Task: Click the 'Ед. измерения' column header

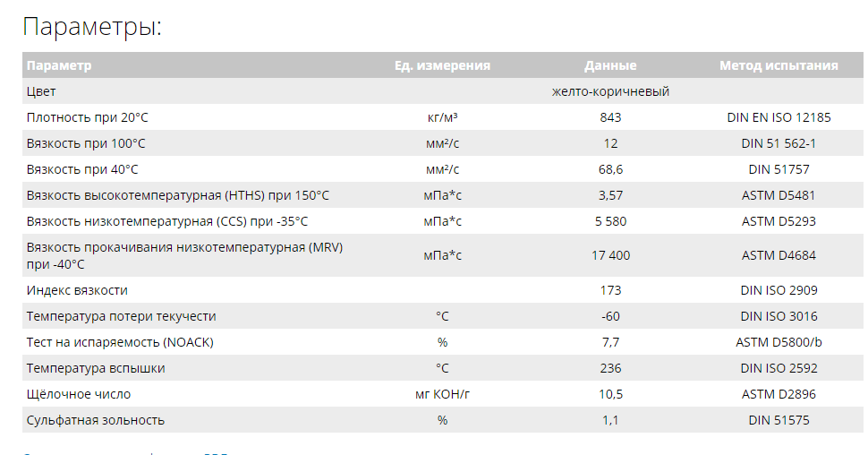Action: pos(442,65)
